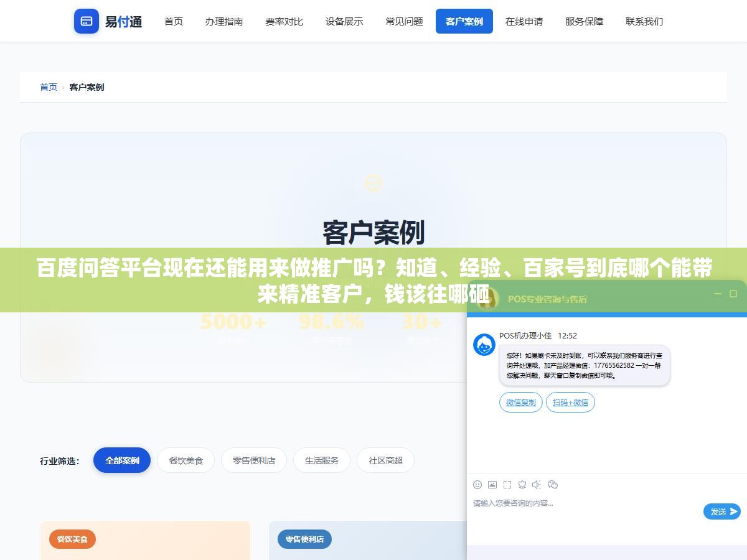
Task: Send the chat message with 发送
Action: (722, 511)
